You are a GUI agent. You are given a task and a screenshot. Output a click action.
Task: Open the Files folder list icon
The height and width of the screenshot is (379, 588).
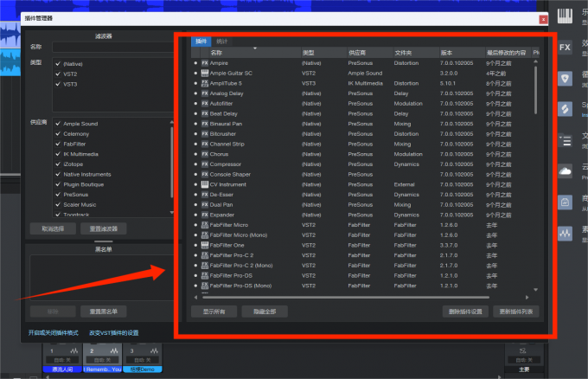tap(565, 141)
